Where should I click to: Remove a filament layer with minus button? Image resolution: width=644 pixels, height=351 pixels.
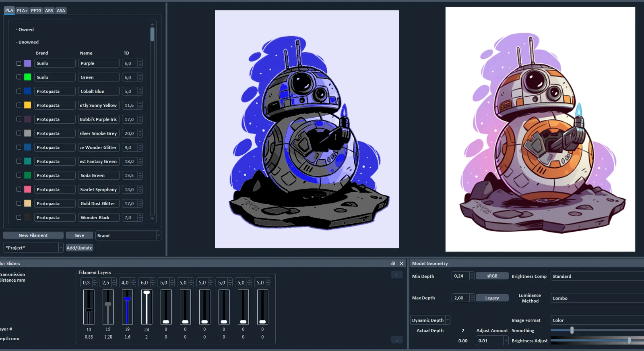click(x=397, y=340)
